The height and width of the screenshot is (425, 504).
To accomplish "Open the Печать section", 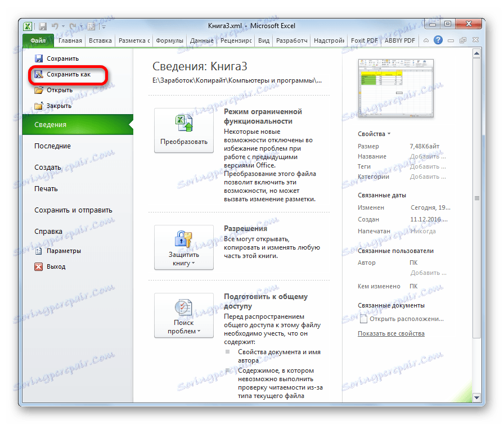I will tap(46, 188).
